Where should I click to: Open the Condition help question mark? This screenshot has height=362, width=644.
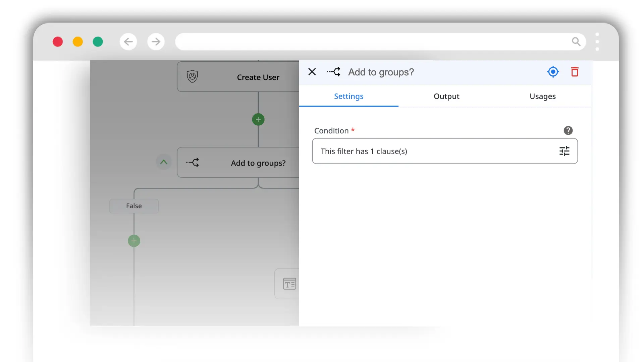(568, 130)
